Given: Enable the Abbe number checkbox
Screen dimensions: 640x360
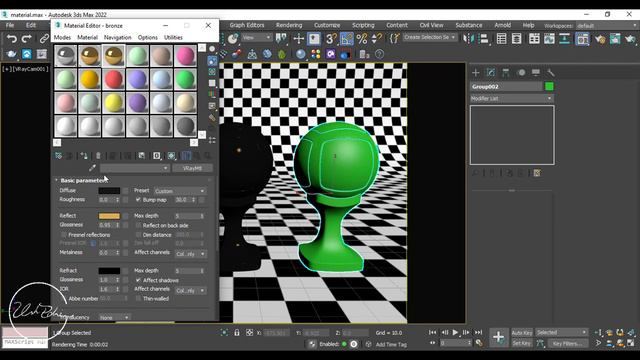Looking at the screenshot, I should (x=64, y=298).
